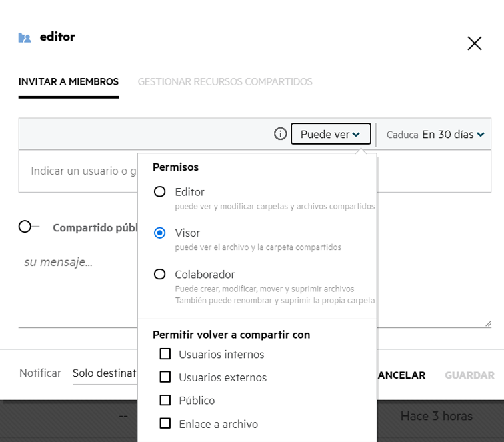
Task: Open the Puede ver permissions dropdown
Action: (331, 134)
